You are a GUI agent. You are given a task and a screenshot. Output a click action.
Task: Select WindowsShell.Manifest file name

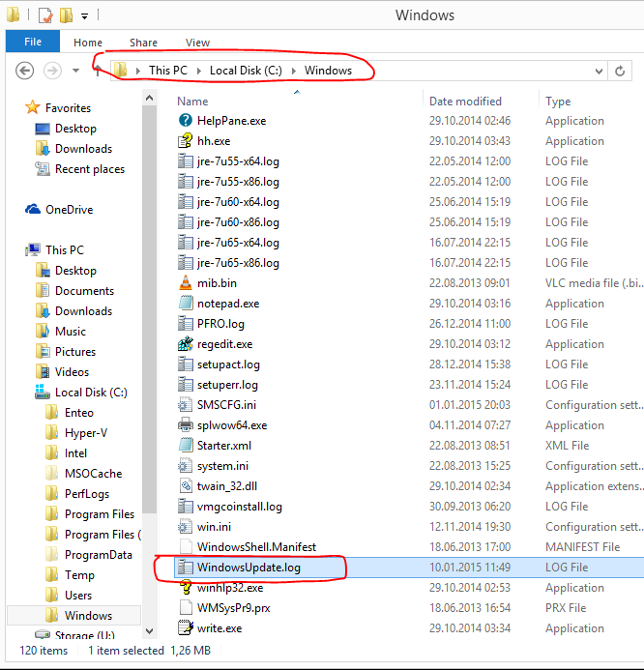coord(256,547)
